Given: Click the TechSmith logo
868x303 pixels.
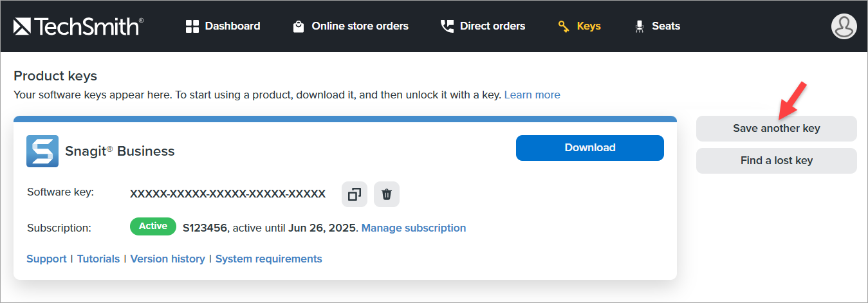Looking at the screenshot, I should (x=78, y=26).
